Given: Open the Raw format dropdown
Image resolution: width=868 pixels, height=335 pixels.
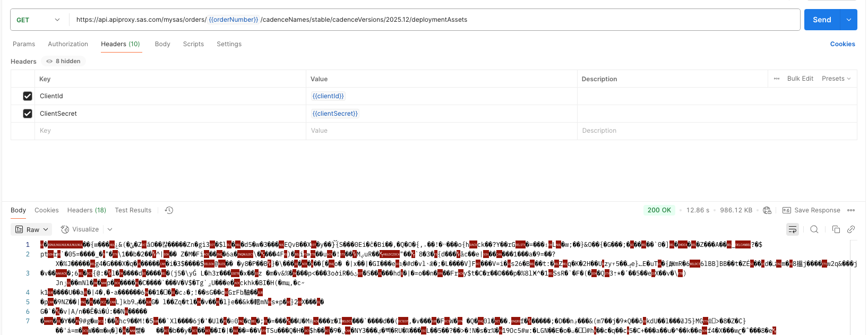Looking at the screenshot, I should [32, 229].
